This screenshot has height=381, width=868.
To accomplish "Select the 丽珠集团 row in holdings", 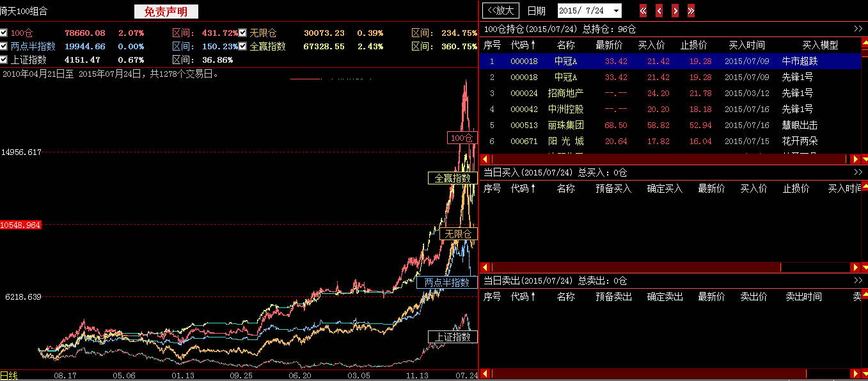I will click(565, 126).
